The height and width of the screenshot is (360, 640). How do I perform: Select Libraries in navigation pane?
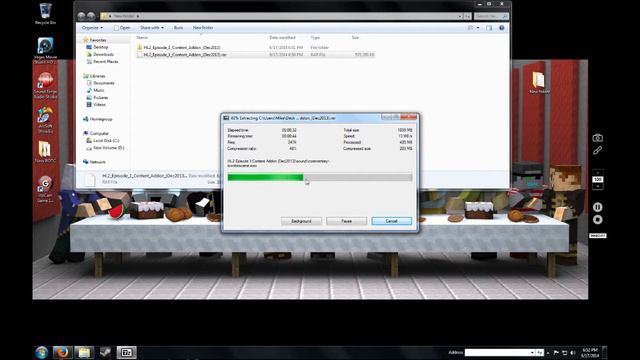tap(94, 76)
